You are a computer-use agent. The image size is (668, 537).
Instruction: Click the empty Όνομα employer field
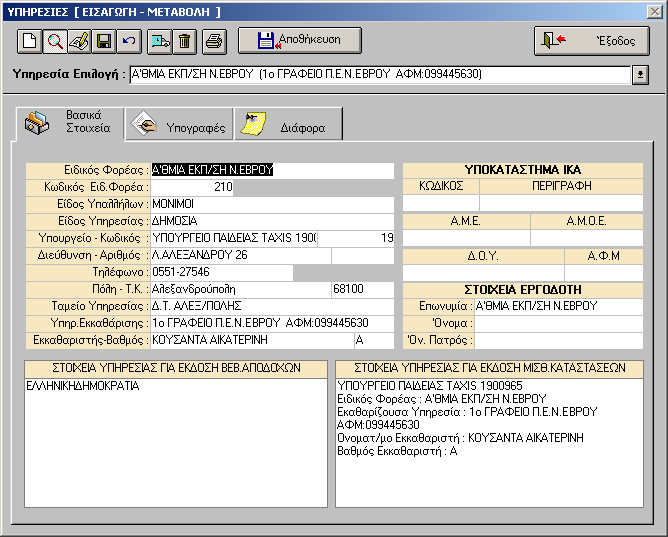(559, 324)
